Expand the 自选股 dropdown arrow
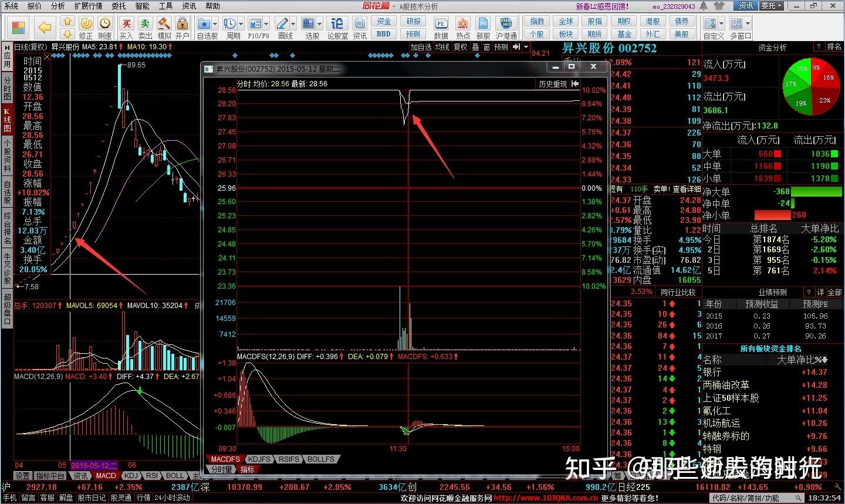This screenshot has height=504, width=845. [x=215, y=23]
